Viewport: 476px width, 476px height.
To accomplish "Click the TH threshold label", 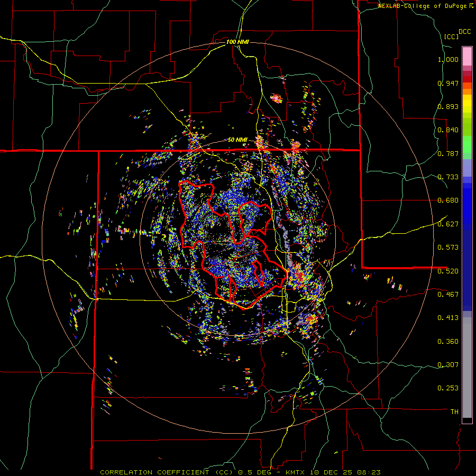I will click(454, 412).
